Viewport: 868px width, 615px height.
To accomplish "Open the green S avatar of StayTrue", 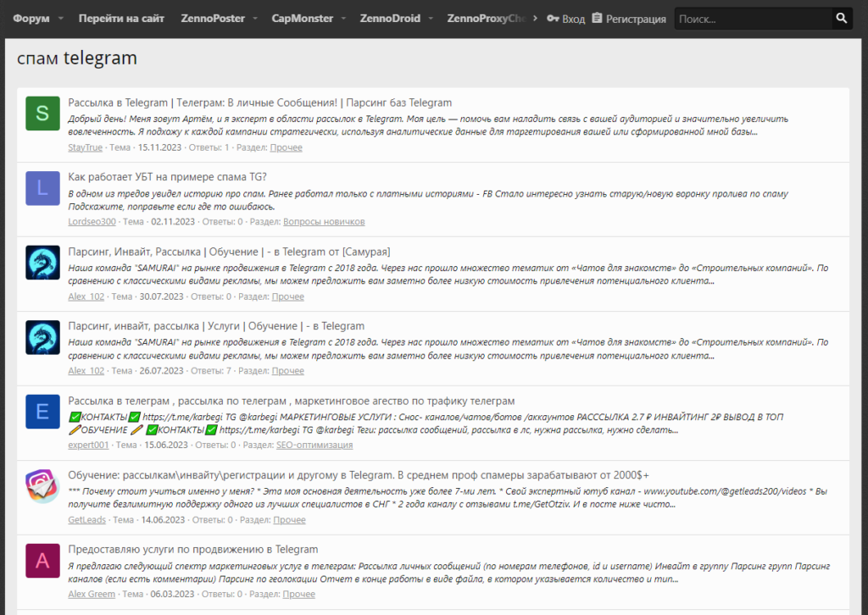I will click(42, 114).
